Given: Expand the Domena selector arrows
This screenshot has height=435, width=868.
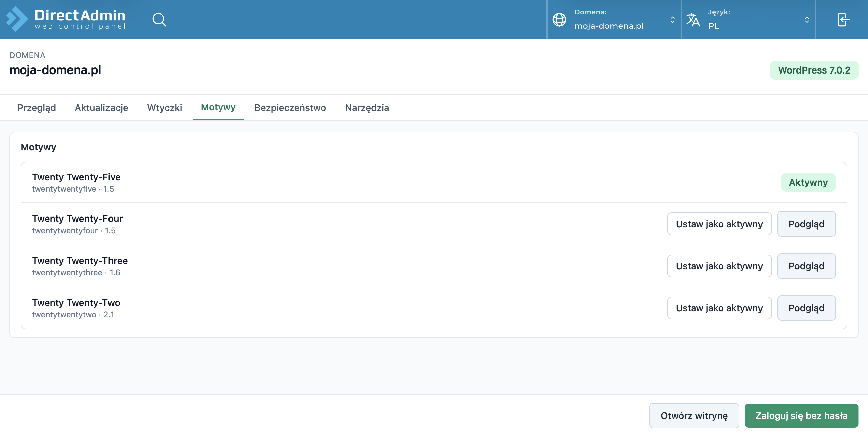Looking at the screenshot, I should click(x=672, y=20).
